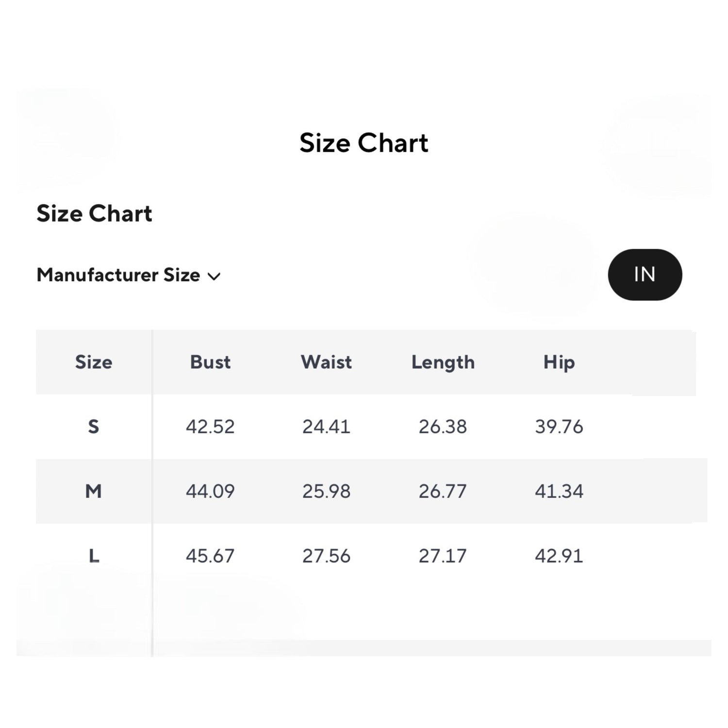The width and height of the screenshot is (728, 728).
Task: Click the left-aligned Size Chart subheading
Action: [94, 214]
